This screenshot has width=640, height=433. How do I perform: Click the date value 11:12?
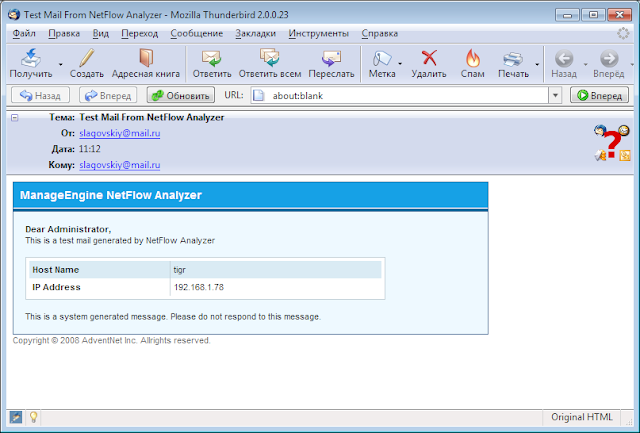(x=89, y=149)
